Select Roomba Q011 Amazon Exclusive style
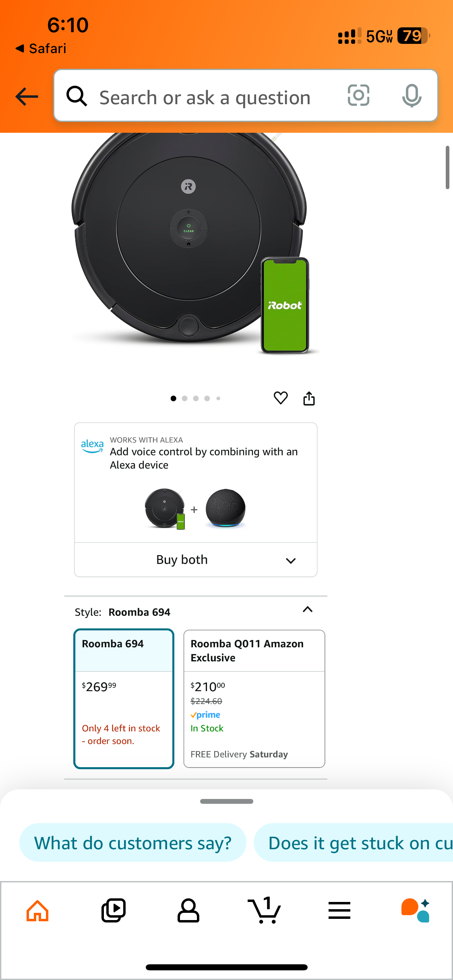The image size is (453, 980). 254,699
